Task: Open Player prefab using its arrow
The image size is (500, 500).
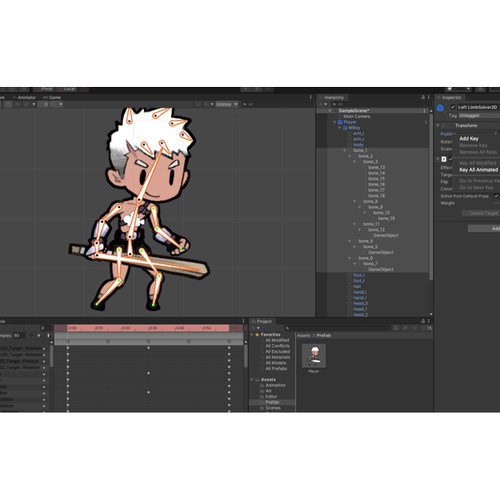Action: click(x=426, y=122)
